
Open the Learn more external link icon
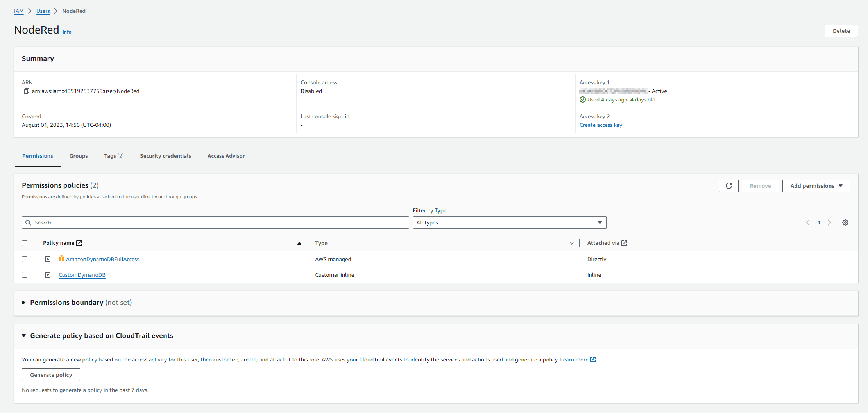coord(593,359)
